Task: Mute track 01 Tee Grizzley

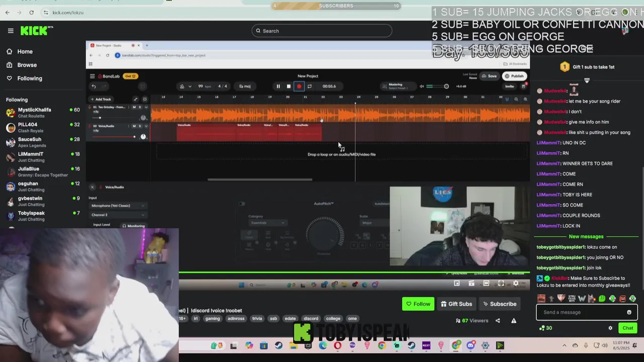Action: pos(134,107)
